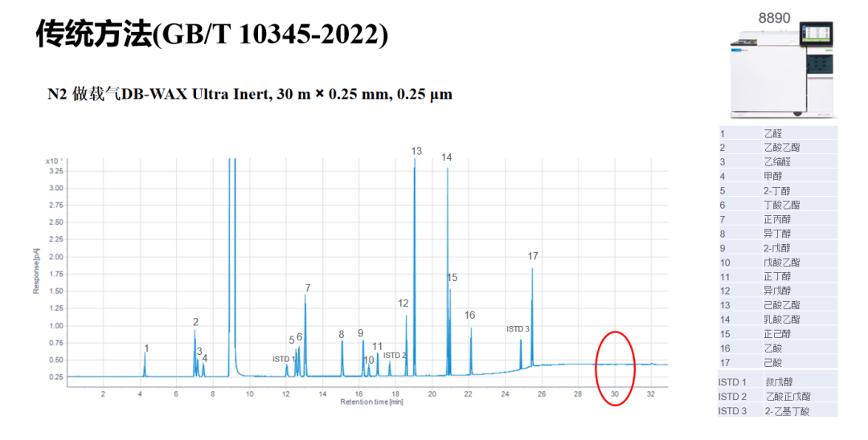Viewport: 868px width, 440px height.
Task: Click x-axis tick value 32
Action: point(651,394)
